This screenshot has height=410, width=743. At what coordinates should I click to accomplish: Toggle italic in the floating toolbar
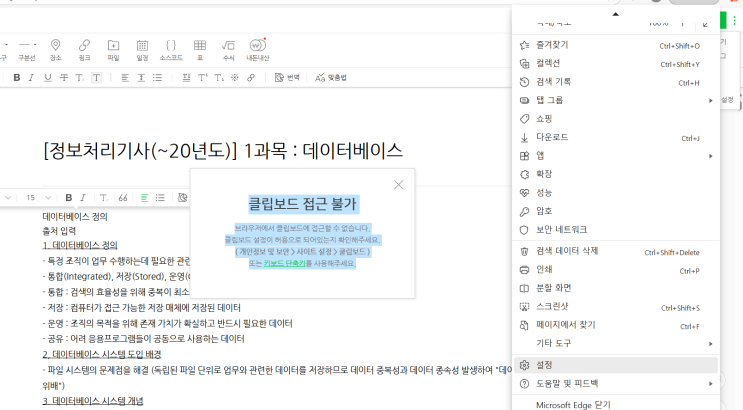[x=83, y=198]
